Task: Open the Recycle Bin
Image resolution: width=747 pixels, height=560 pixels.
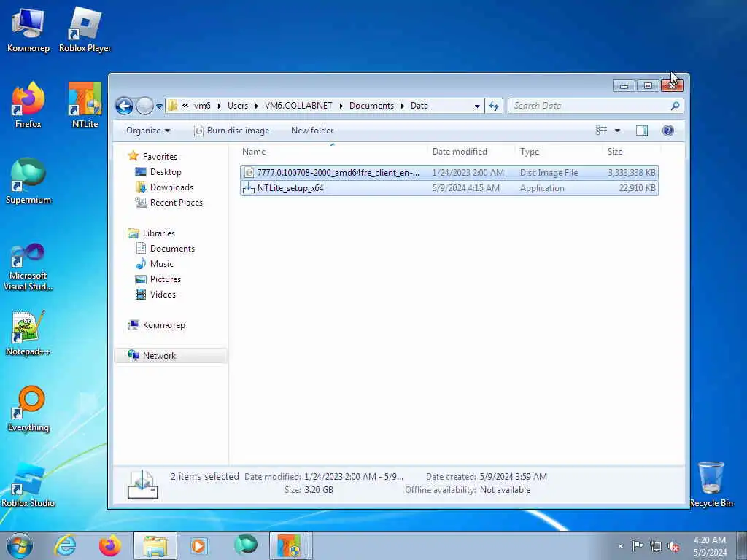Action: [x=711, y=485]
